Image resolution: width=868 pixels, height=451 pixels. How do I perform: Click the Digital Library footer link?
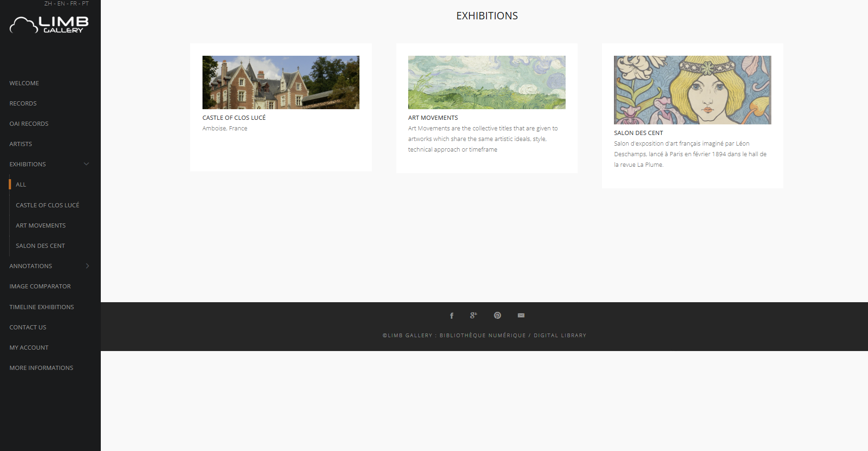point(560,335)
